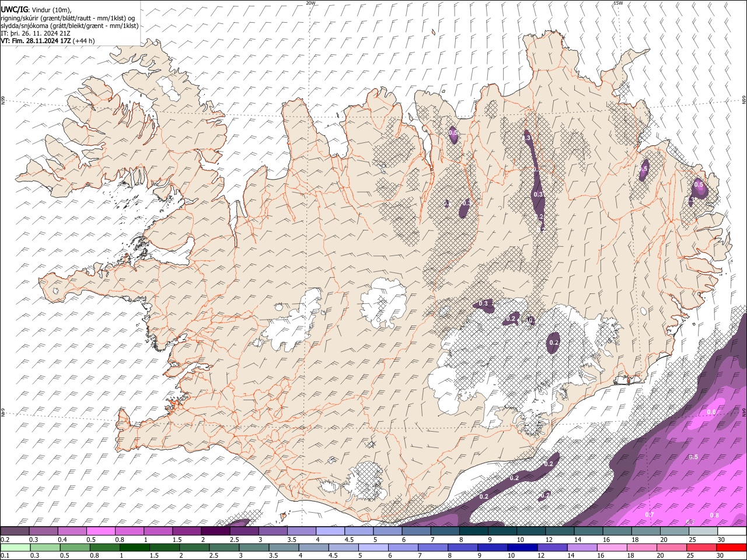Screen dimensions: 747x560
Task: Pick the slate blue 6 snow legend swatch
Action: pyautogui.click(x=416, y=531)
